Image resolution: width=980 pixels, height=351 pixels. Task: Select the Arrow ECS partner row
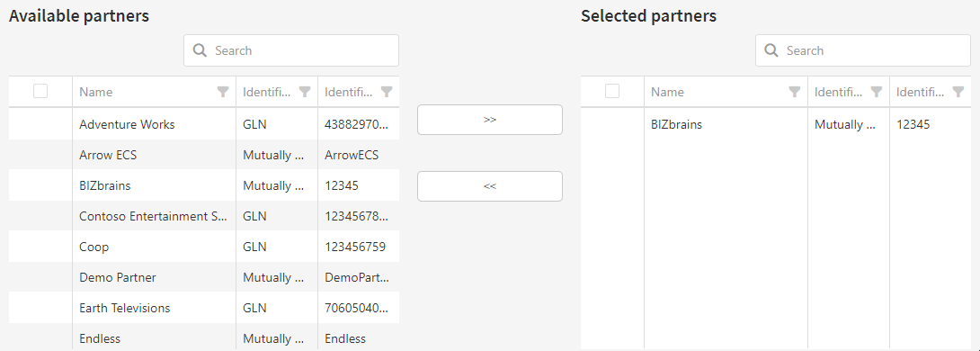(204, 155)
